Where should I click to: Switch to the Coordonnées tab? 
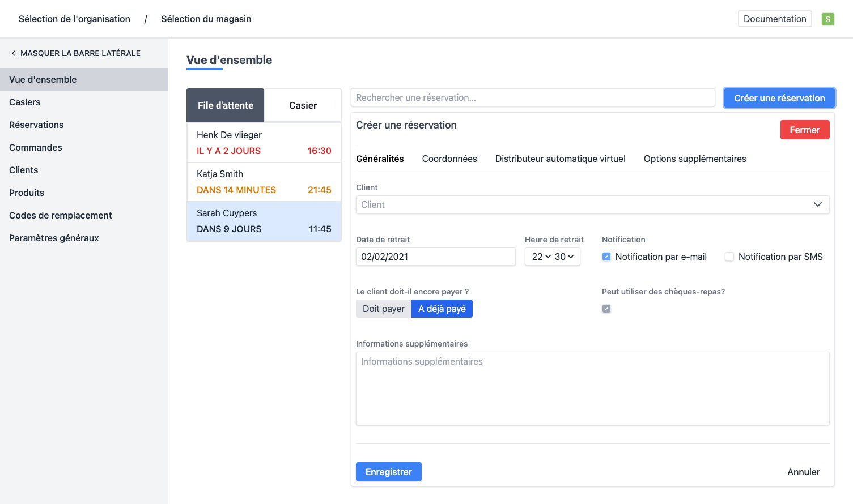coord(449,159)
